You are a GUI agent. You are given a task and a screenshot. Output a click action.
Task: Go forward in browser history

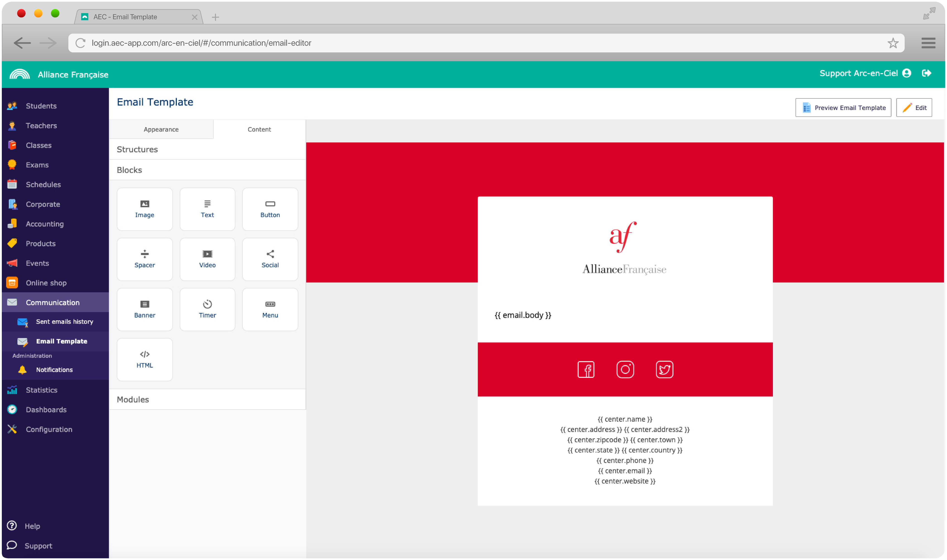pos(48,43)
